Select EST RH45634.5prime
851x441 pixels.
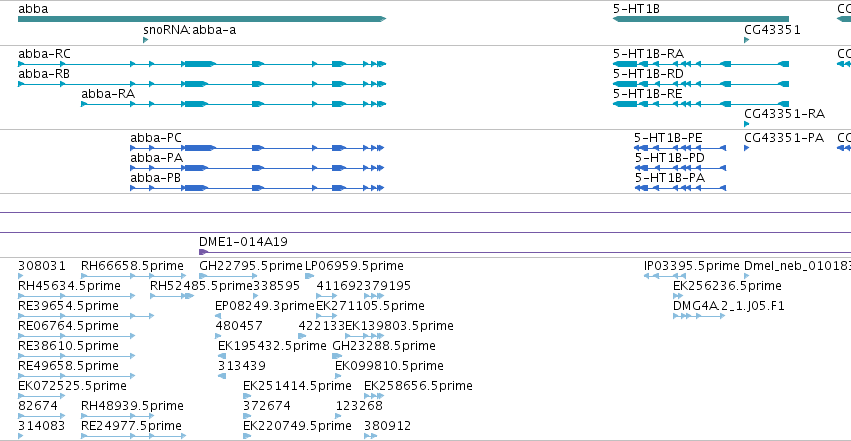69,286
